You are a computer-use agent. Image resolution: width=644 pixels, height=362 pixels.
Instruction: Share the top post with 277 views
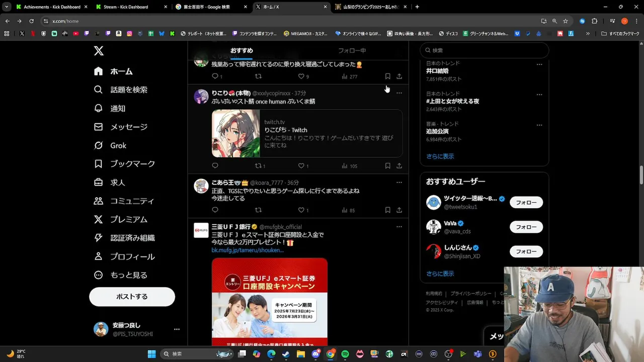(399, 76)
